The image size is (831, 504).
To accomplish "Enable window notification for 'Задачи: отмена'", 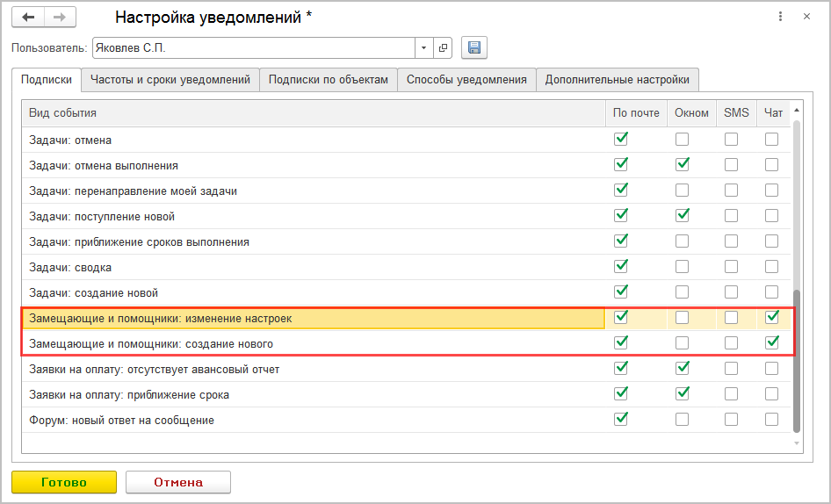I will pyautogui.click(x=682, y=140).
